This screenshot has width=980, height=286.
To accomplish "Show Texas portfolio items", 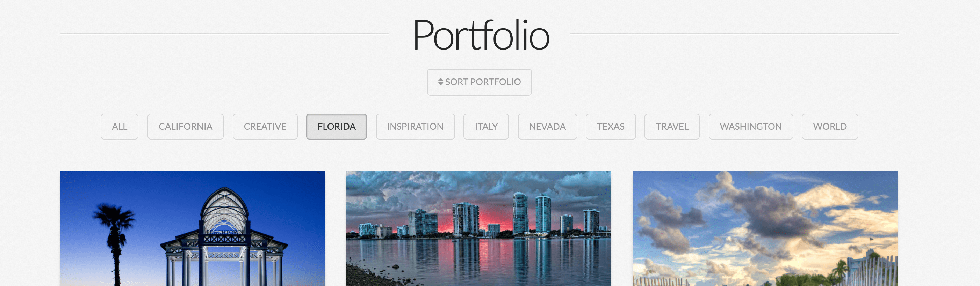I will 611,127.
